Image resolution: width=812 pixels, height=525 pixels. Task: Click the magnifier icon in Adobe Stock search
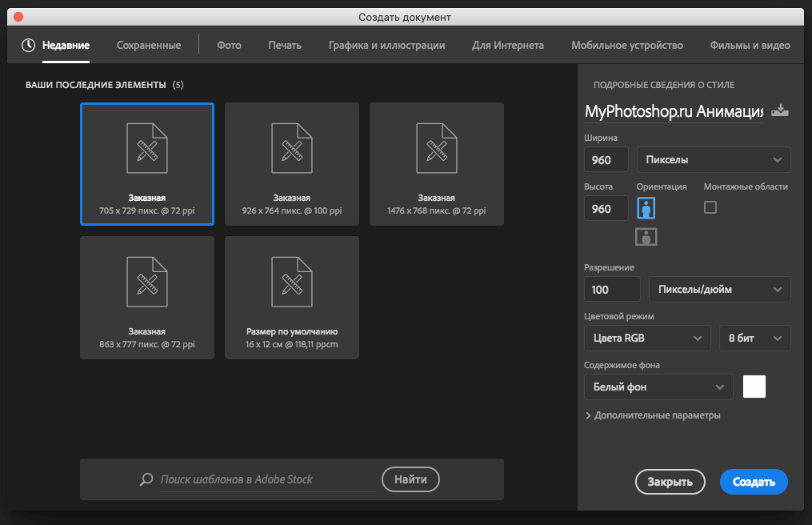tap(146, 479)
